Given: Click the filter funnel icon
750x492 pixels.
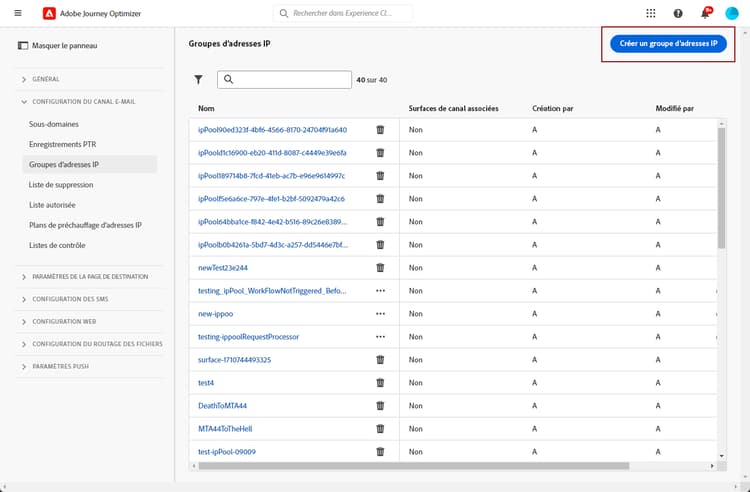Looking at the screenshot, I should point(198,79).
